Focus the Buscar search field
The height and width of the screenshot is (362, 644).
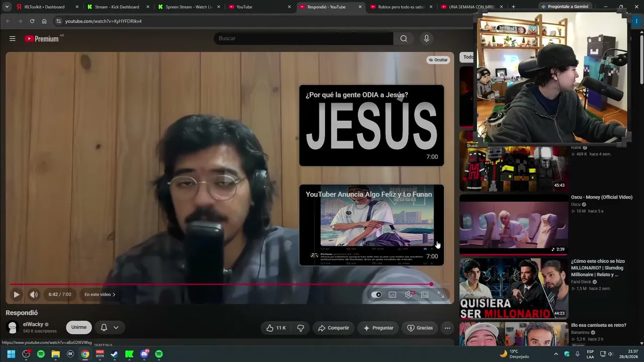click(303, 39)
